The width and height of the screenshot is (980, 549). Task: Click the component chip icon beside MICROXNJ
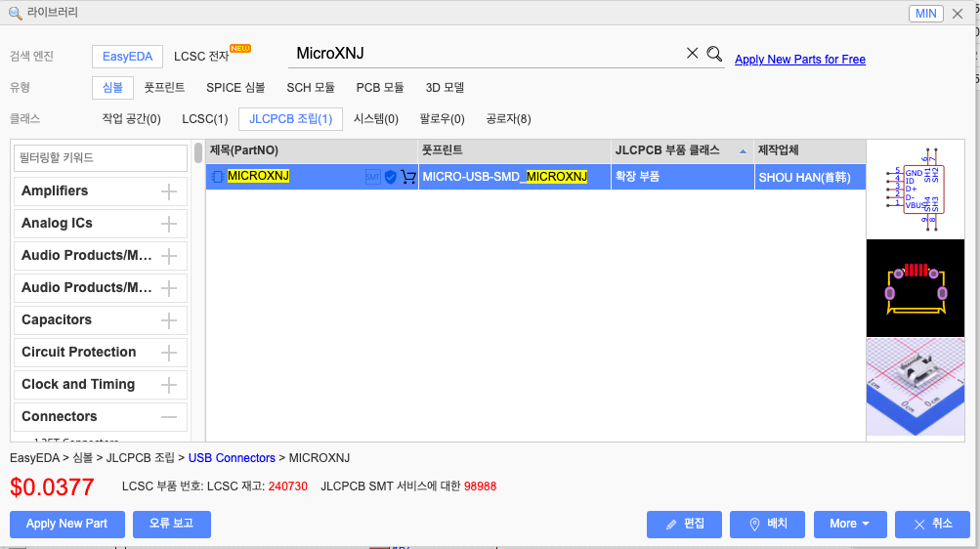point(218,177)
